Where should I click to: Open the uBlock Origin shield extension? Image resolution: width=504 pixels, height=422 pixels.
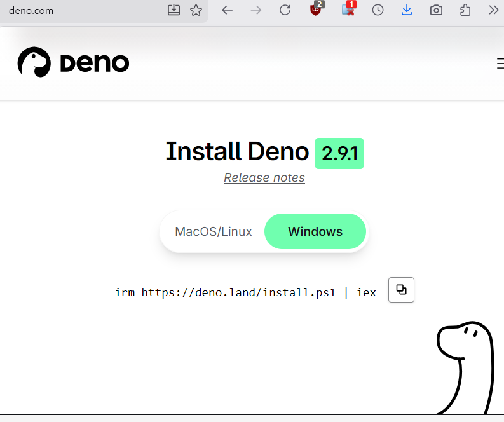click(x=317, y=9)
